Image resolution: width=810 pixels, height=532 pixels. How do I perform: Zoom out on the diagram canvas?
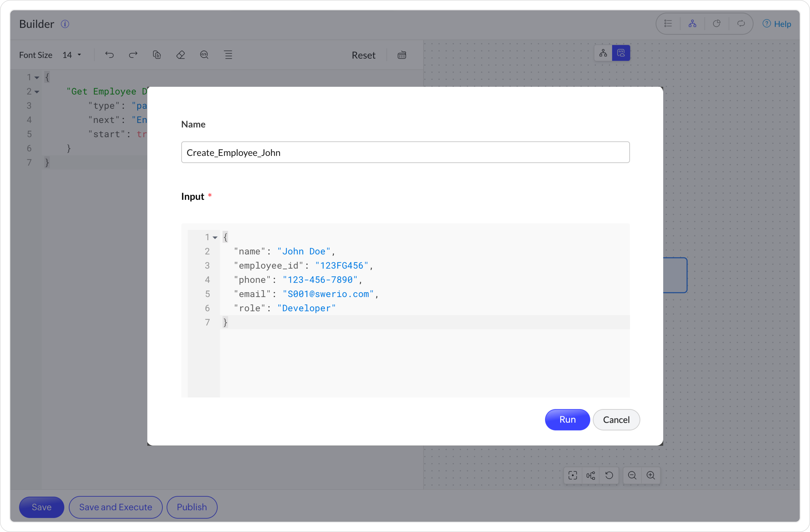pyautogui.click(x=632, y=475)
